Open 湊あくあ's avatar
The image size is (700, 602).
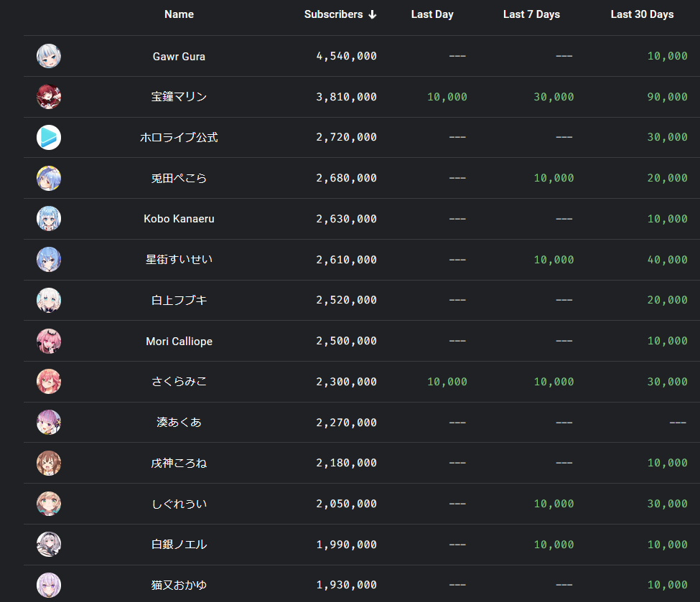(49, 422)
